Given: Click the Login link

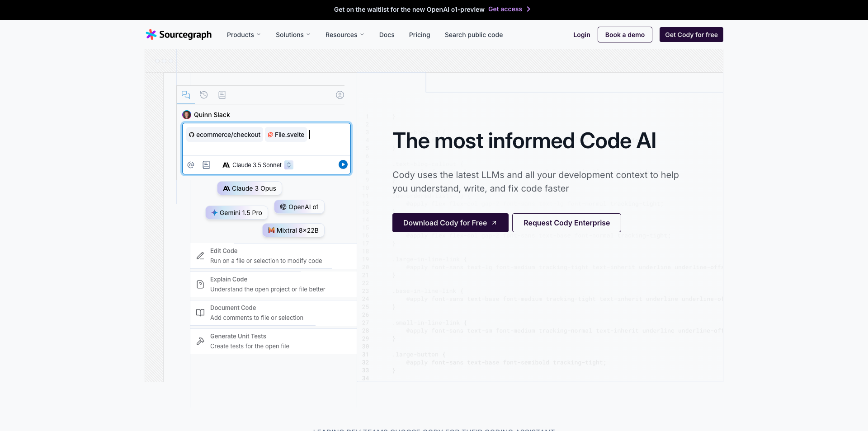Looking at the screenshot, I should point(581,35).
